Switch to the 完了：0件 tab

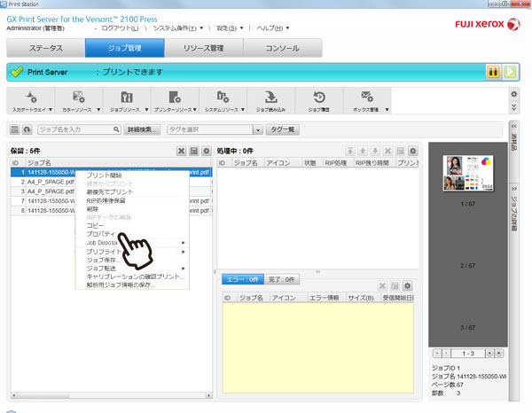(x=282, y=280)
